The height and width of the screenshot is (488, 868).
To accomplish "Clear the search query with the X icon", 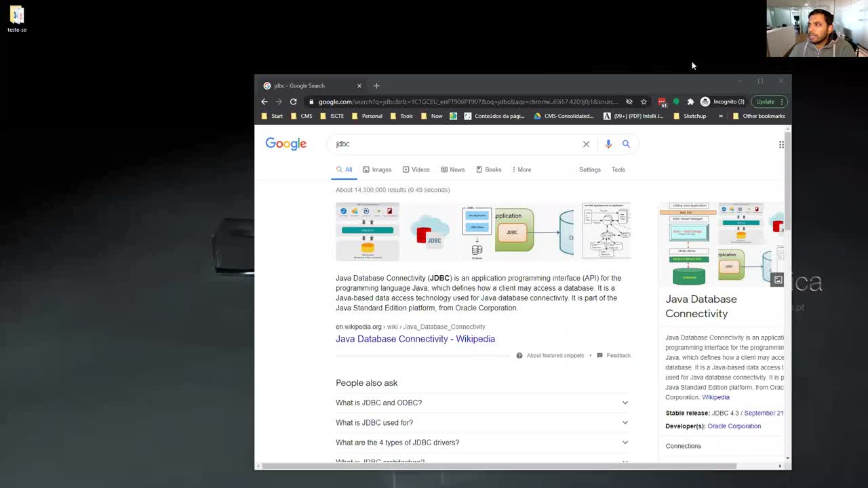I will (x=586, y=144).
